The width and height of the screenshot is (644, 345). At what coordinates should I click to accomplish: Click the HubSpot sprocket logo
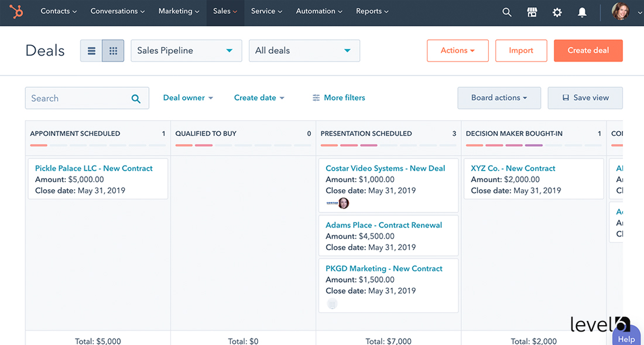pyautogui.click(x=15, y=12)
